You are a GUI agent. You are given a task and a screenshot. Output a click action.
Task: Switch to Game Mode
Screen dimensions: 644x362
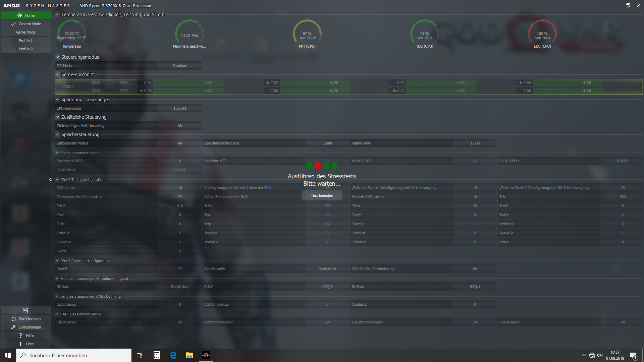click(26, 32)
